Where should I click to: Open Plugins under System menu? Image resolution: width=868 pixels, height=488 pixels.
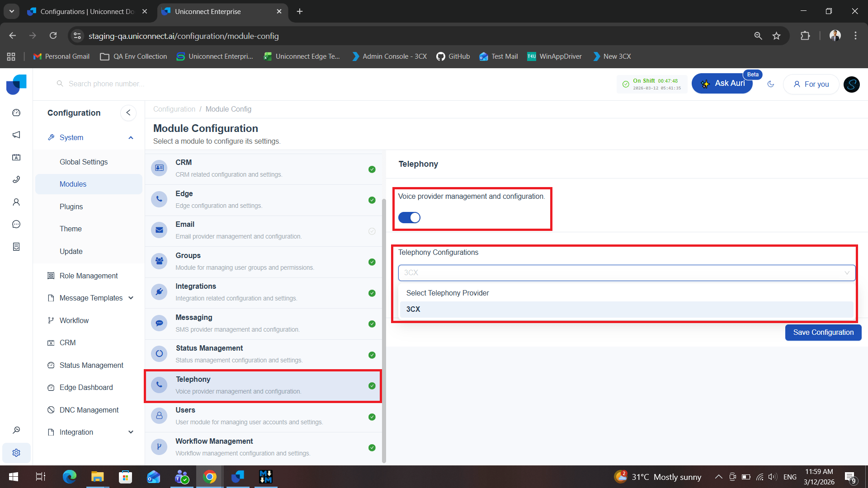71,206
